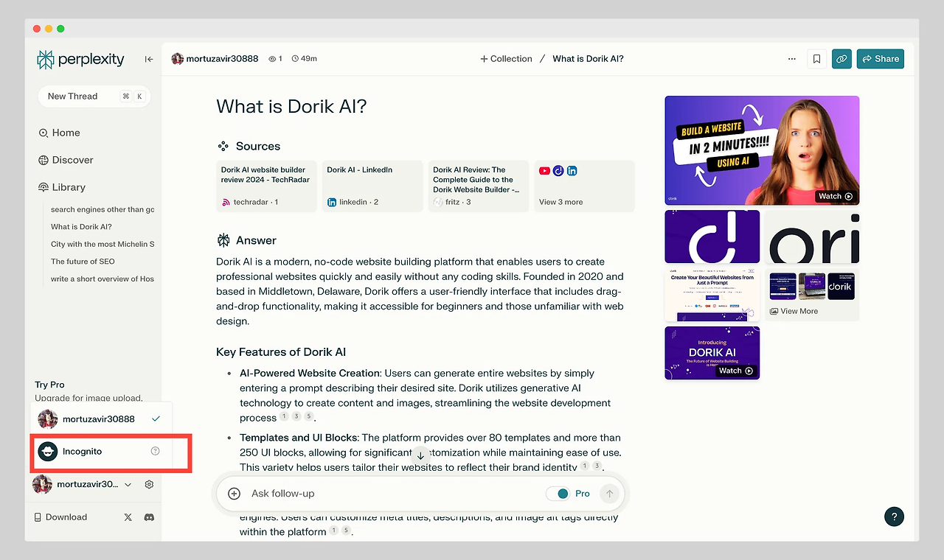This screenshot has width=944, height=560.
Task: Collapse the sidebar with the arrow icon
Action: point(149,59)
